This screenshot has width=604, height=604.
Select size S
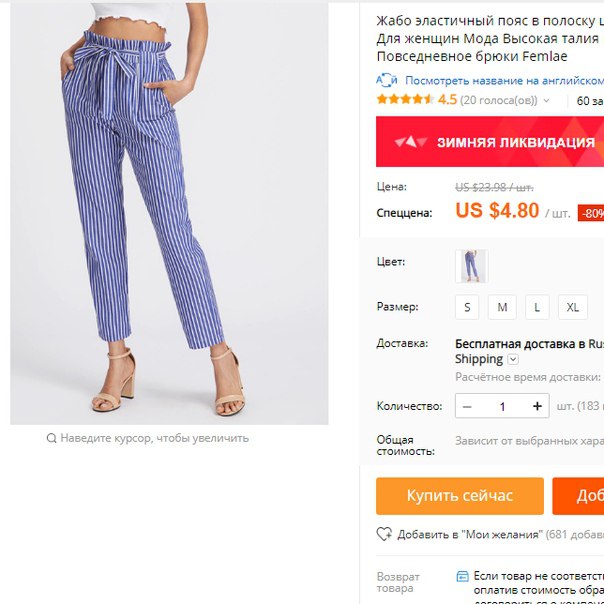point(467,307)
